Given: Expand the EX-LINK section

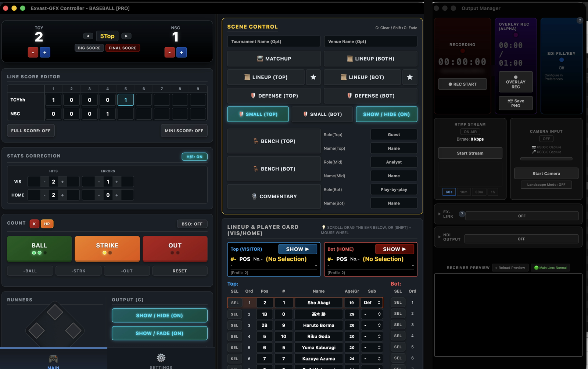Looking at the screenshot, I should tap(440, 214).
